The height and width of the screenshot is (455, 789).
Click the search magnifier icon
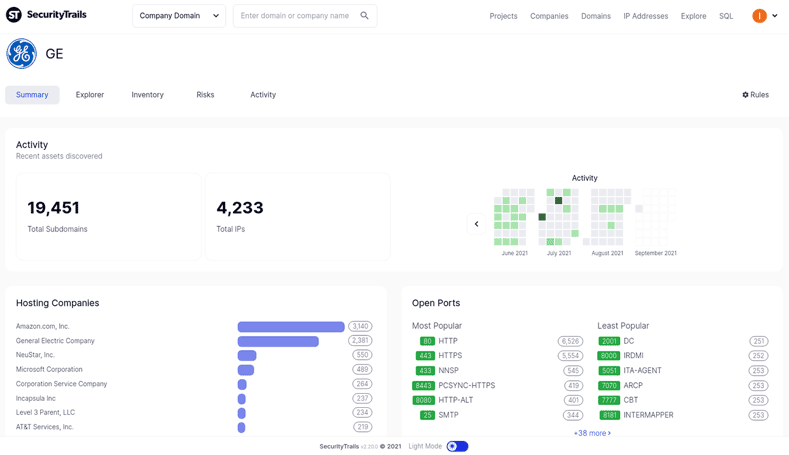click(x=364, y=16)
